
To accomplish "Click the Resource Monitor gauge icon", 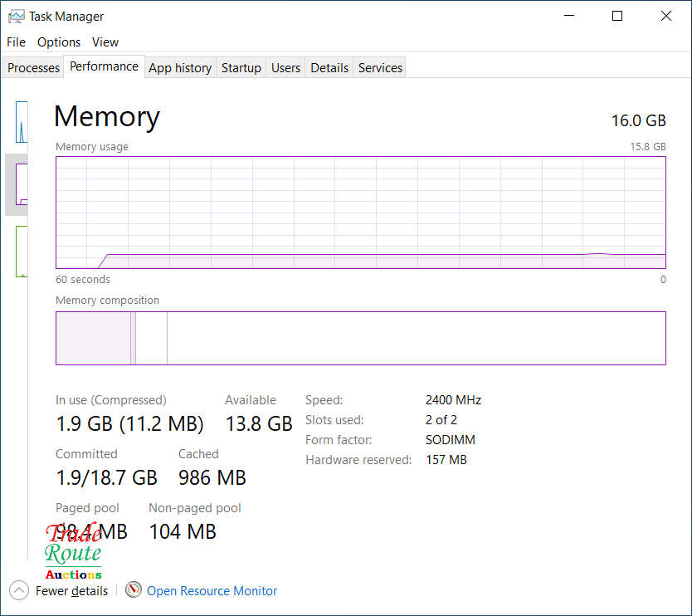I will (x=134, y=590).
